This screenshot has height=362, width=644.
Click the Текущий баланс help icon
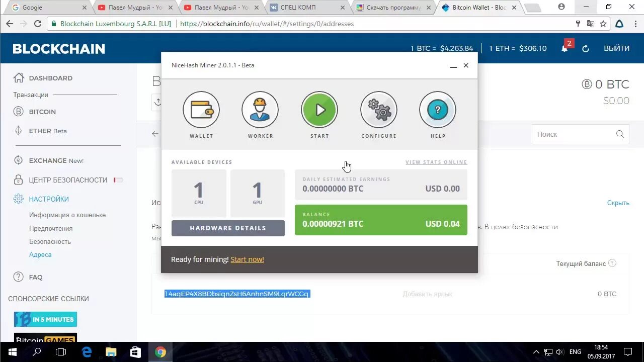click(612, 263)
